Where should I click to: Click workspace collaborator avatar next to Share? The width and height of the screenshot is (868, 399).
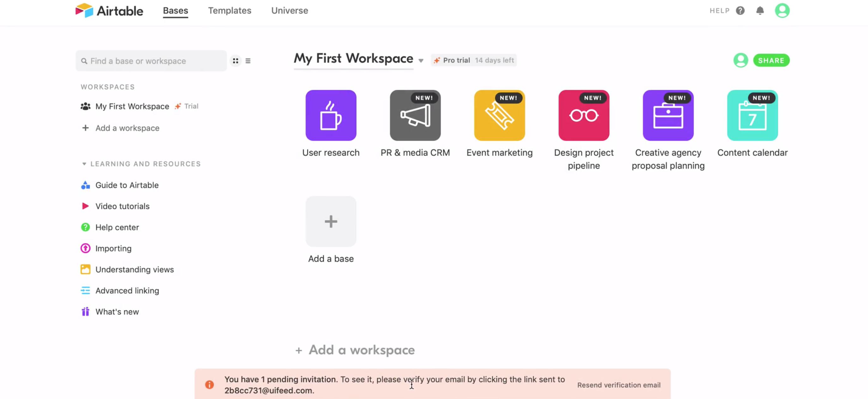coord(740,60)
